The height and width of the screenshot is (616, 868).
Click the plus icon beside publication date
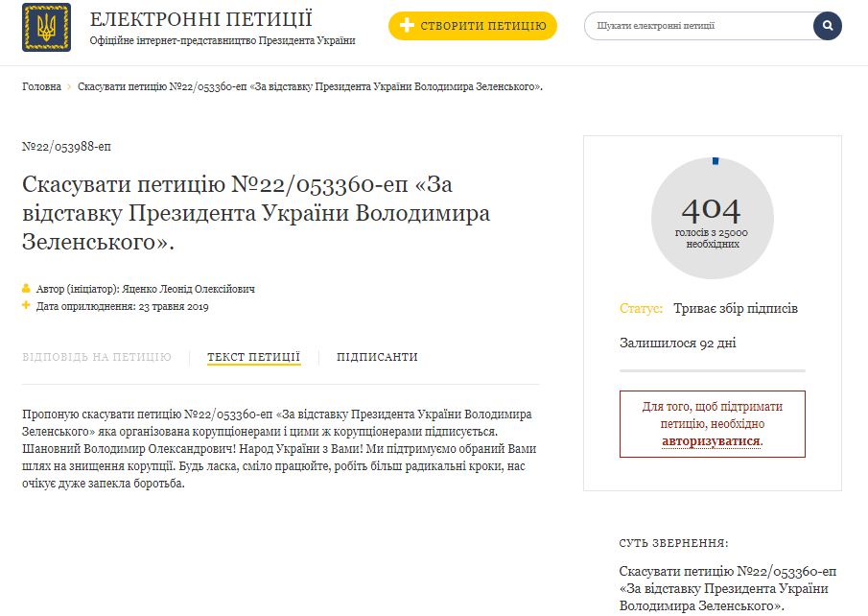click(x=26, y=306)
